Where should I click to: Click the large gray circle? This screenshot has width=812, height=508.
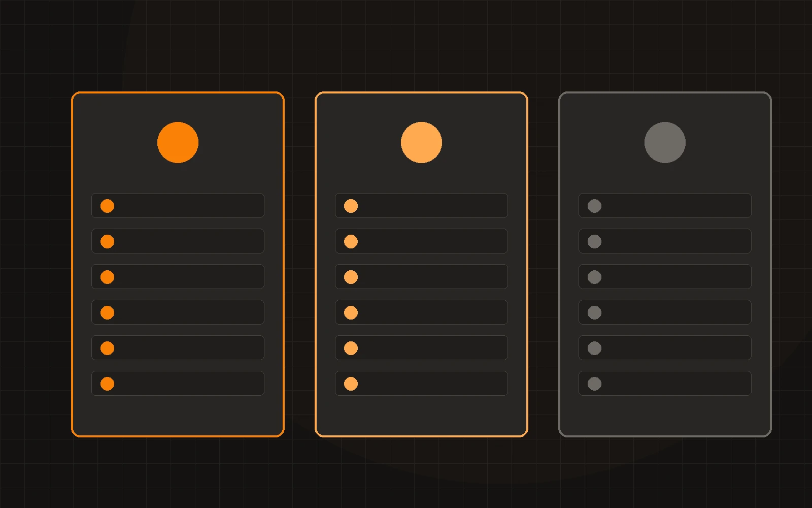[665, 142]
